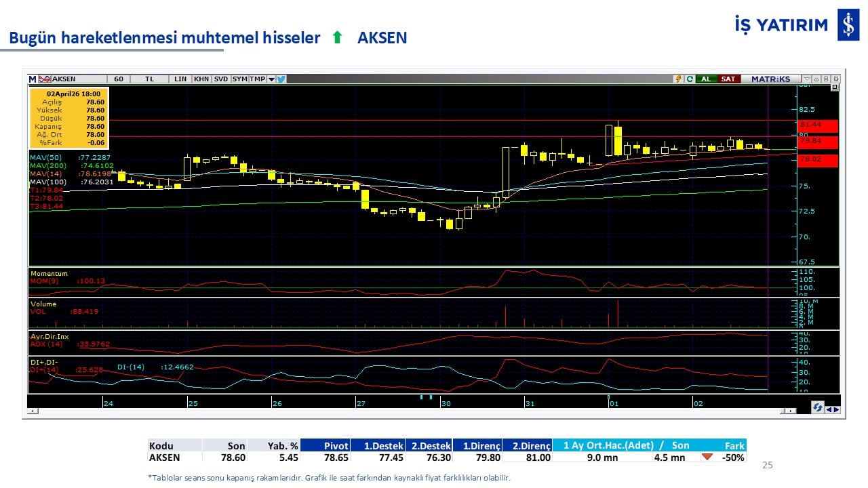868x488 pixels.
Task: Click the blue sync icon at bottom right
Action: 818,408
